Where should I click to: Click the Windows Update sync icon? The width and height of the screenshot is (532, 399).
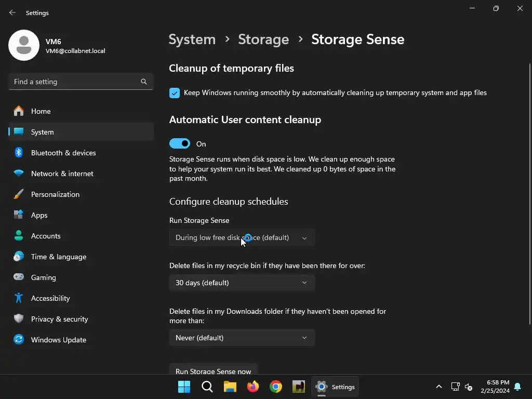click(19, 340)
